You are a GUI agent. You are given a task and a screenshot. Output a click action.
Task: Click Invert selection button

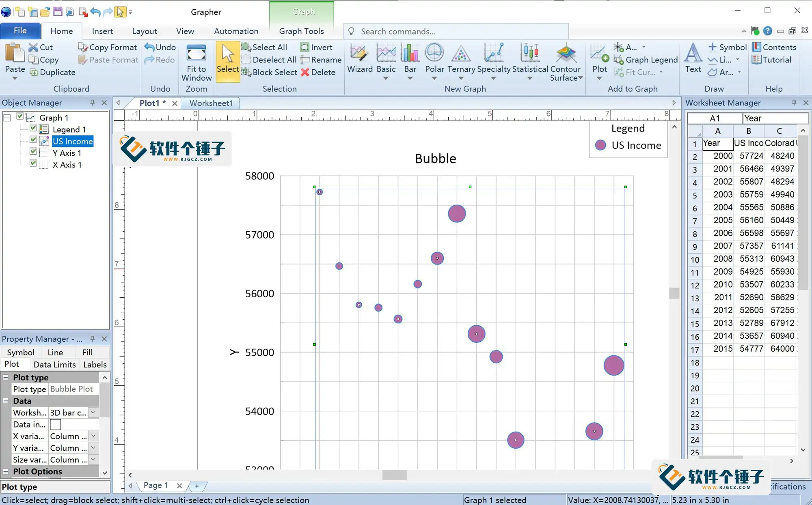[x=316, y=47]
